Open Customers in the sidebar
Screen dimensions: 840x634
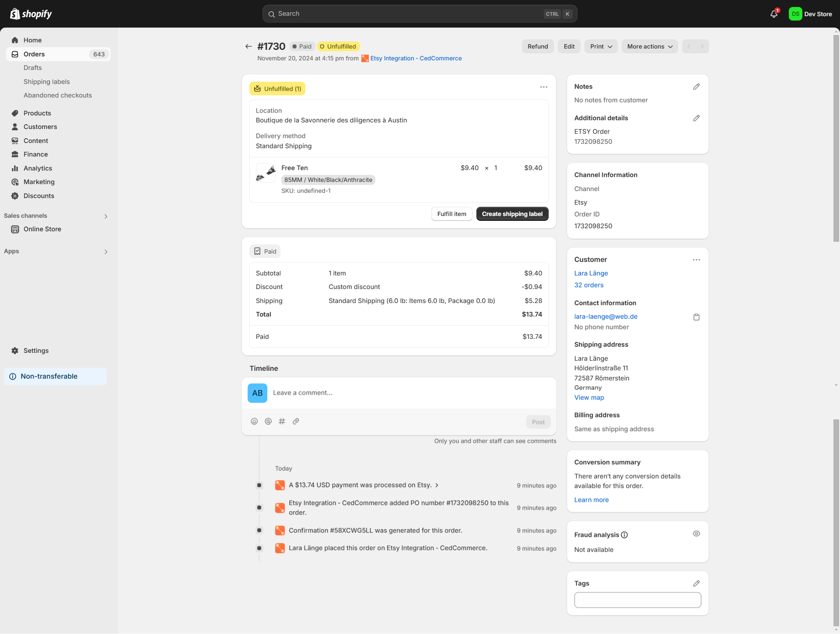58,127
